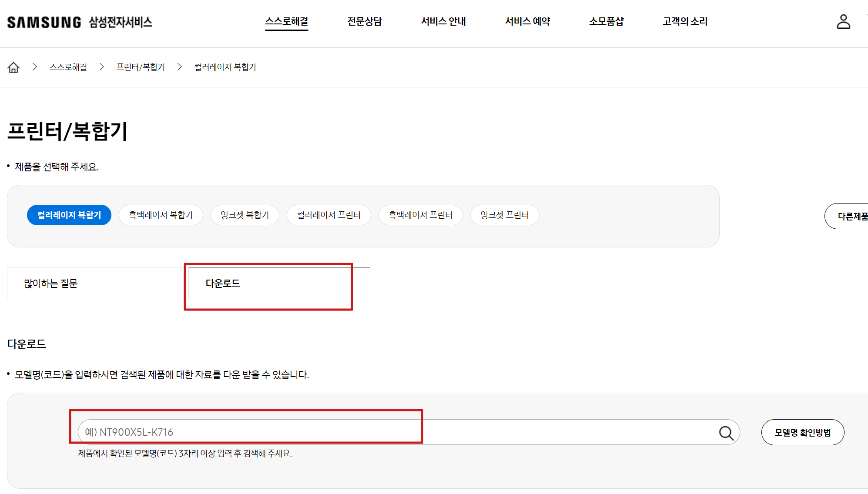Select 컬러레이저 프린터 product option

pyautogui.click(x=328, y=215)
